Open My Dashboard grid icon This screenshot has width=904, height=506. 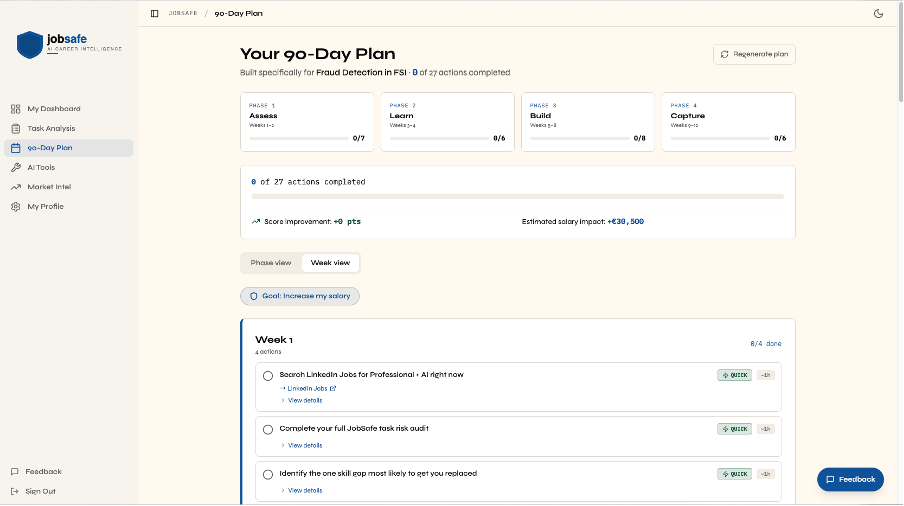(x=16, y=109)
